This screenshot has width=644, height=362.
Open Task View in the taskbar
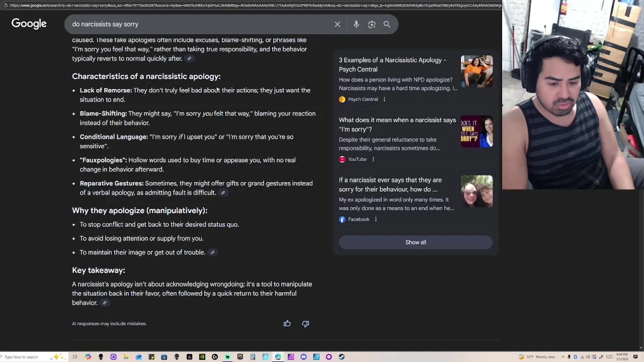(75, 357)
